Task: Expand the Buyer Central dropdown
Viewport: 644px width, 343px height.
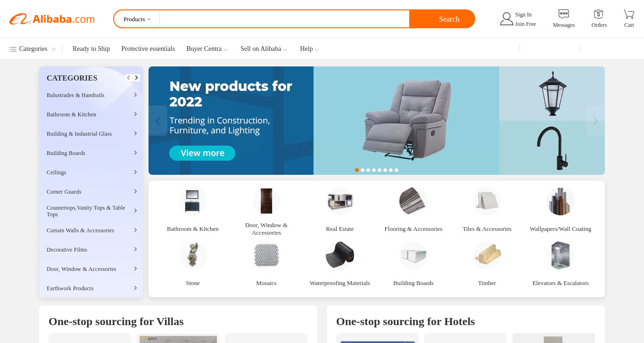Action: [207, 49]
